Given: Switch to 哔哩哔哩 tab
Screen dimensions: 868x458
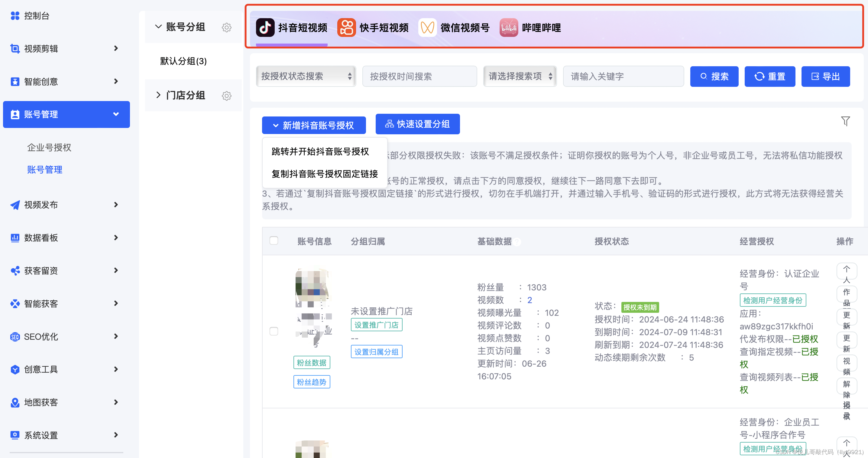Looking at the screenshot, I should 530,28.
